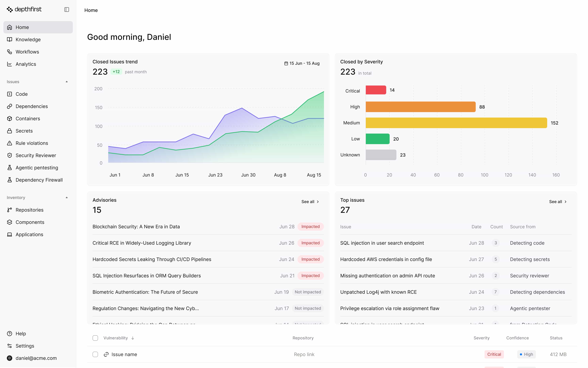Click the Components layers icon
Viewport: 588px width, 368px height.
tap(10, 222)
